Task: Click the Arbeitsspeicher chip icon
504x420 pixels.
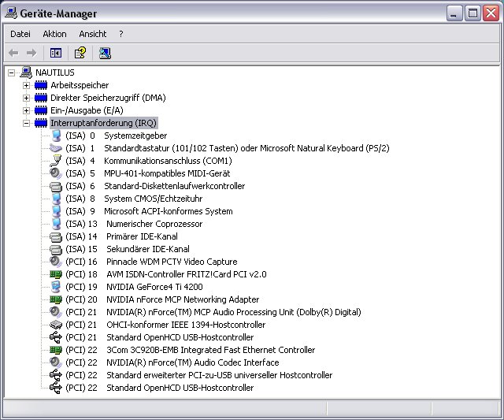Action: pyautogui.click(x=41, y=85)
